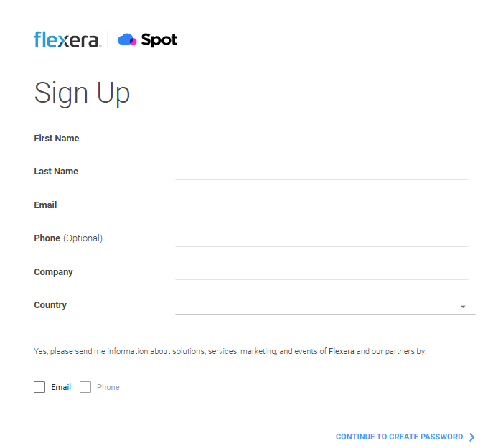This screenshot has height=448, width=488.
Task: Click into the Email address field
Action: (x=322, y=205)
